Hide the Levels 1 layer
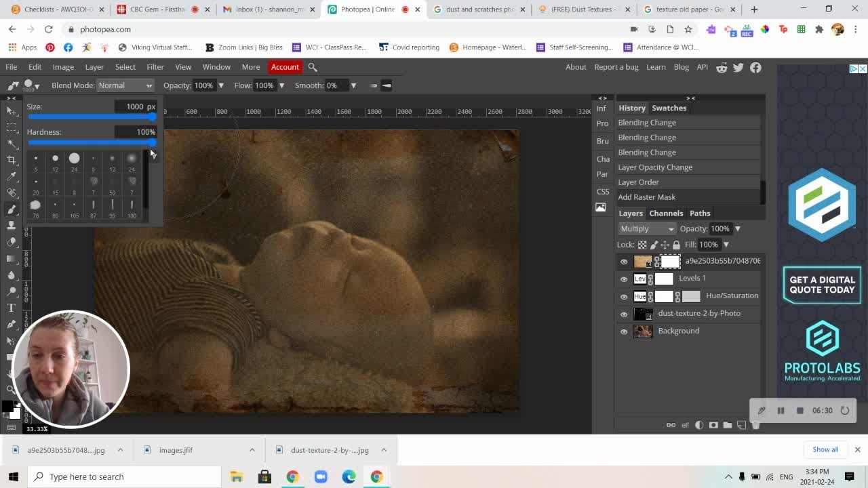 pyautogui.click(x=624, y=279)
